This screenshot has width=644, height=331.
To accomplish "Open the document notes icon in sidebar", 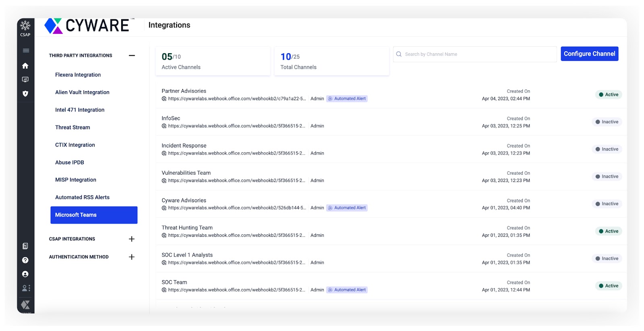I will tap(25, 246).
